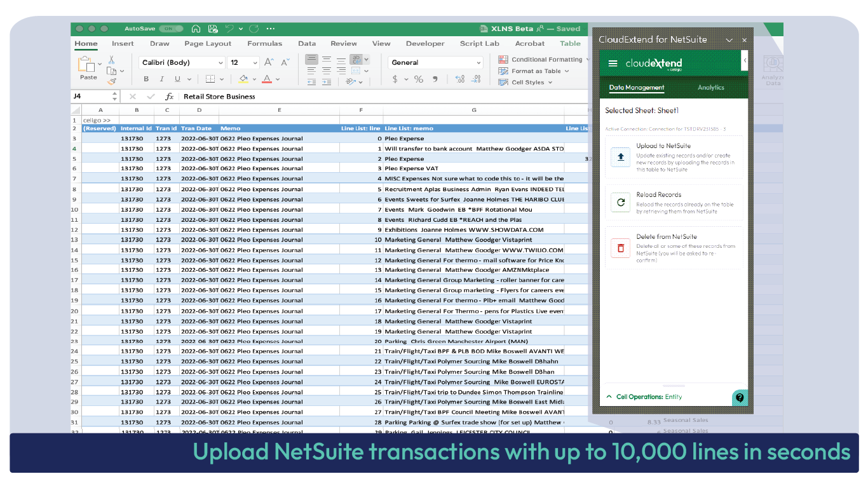Open the title bar more options ellipsis
The image size is (868, 488).
(271, 29)
